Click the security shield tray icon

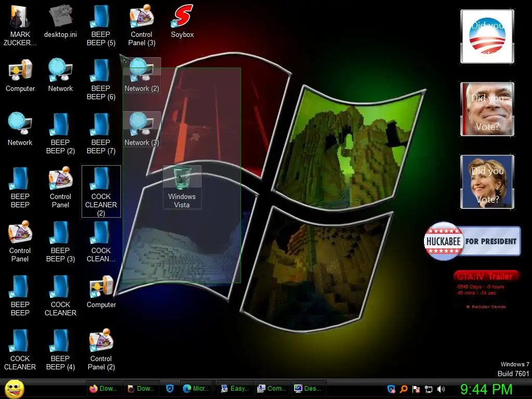[391, 389]
